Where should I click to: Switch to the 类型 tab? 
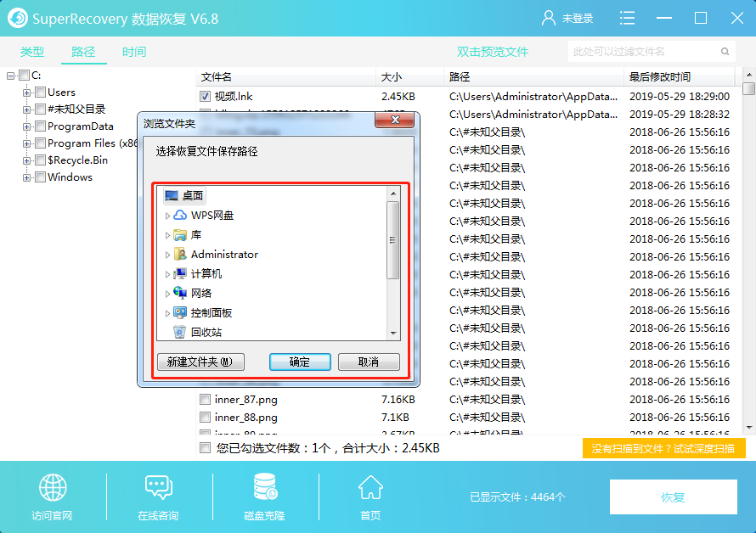point(31,51)
